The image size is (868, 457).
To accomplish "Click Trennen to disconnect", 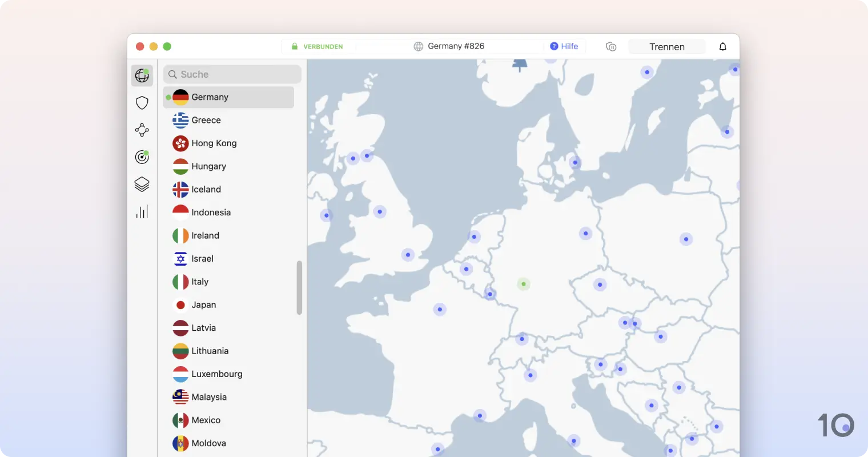I will point(666,46).
